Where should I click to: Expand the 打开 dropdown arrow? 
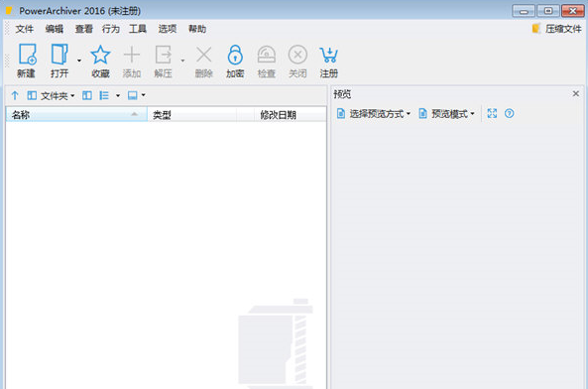click(79, 61)
